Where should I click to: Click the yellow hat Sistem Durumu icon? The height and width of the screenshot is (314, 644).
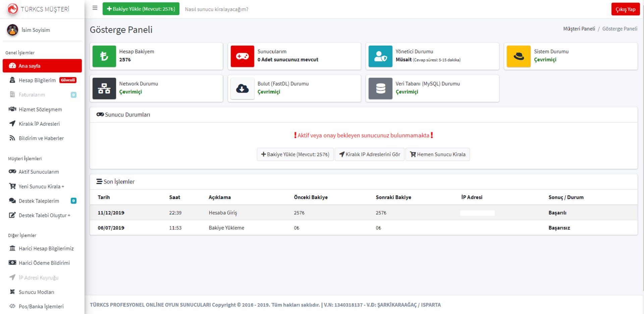click(x=519, y=56)
